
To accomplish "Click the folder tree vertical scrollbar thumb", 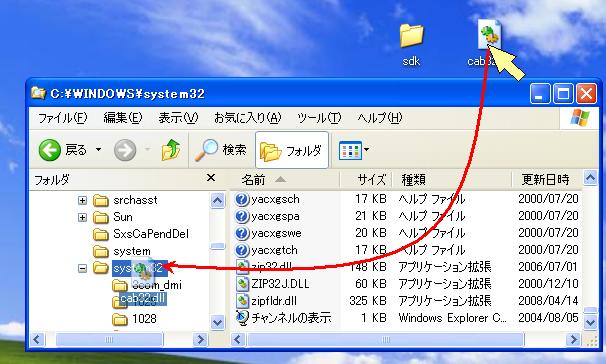I will 218,247.
